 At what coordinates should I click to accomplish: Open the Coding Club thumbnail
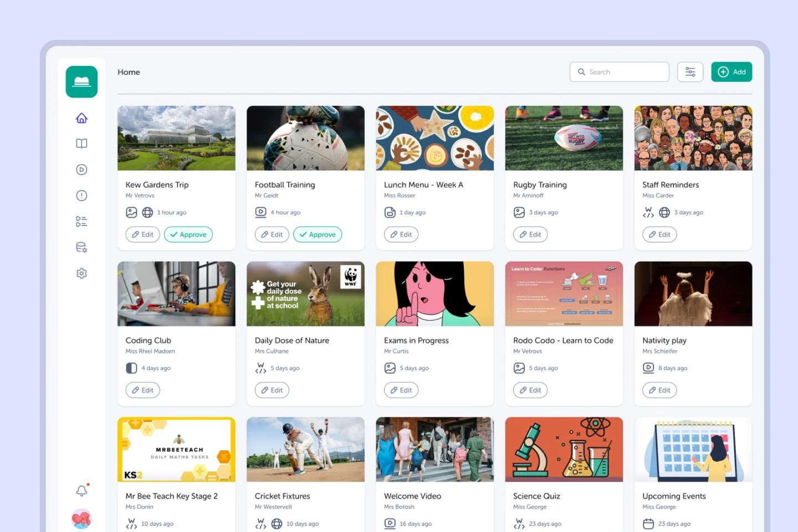[176, 294]
